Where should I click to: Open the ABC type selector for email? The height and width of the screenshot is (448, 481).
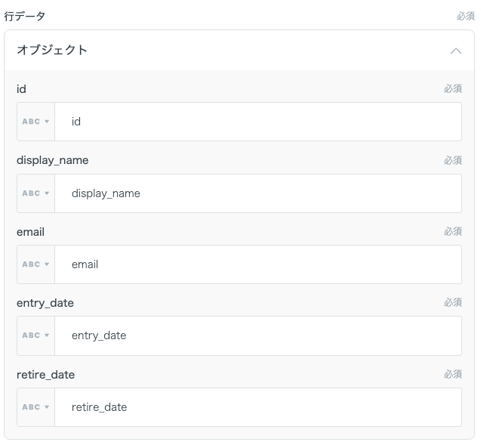pyautogui.click(x=35, y=264)
